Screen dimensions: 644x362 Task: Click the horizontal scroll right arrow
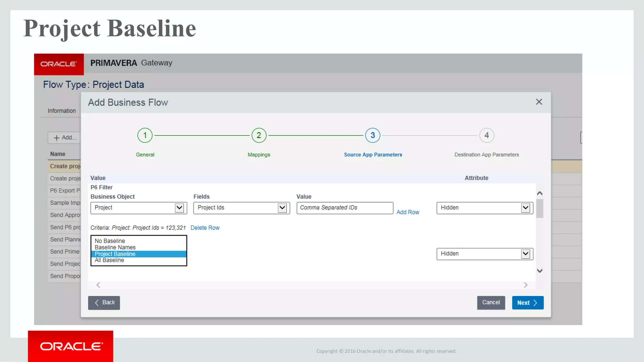(x=525, y=285)
